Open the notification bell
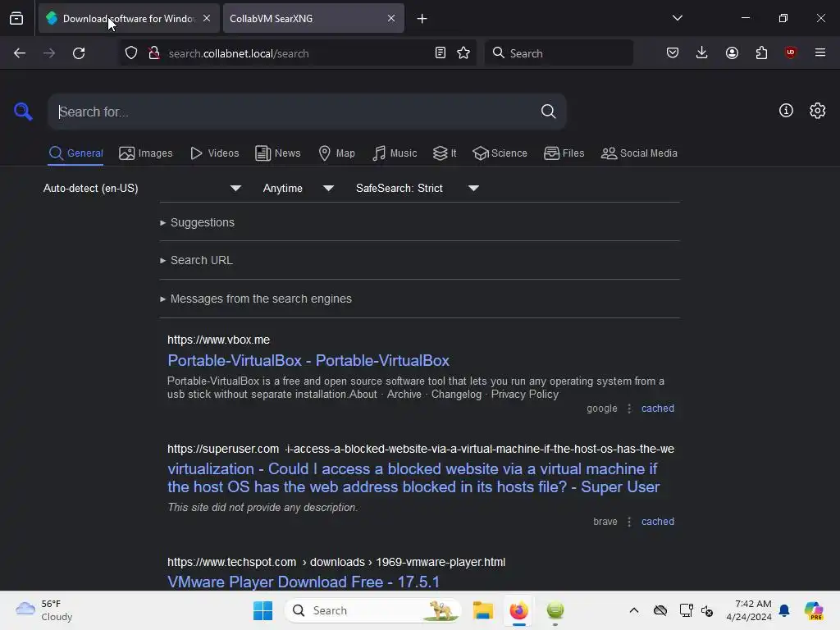 pyautogui.click(x=784, y=610)
